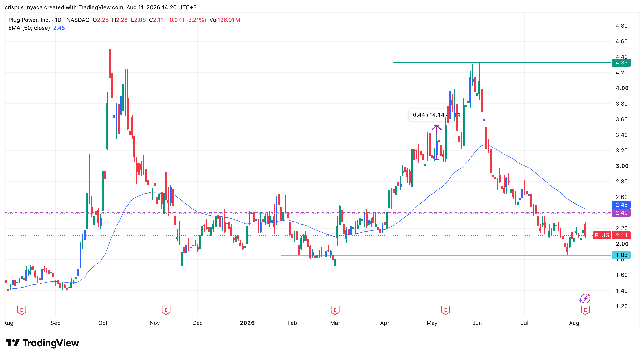The width and height of the screenshot is (644, 357).
Task: Click the 2.20 price axis label
Action: click(x=621, y=228)
